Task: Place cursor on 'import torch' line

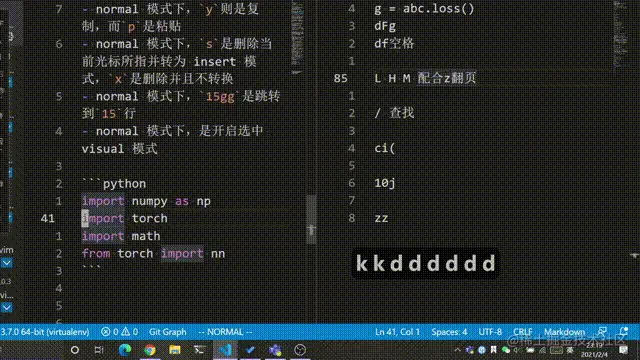Action: 124,218
